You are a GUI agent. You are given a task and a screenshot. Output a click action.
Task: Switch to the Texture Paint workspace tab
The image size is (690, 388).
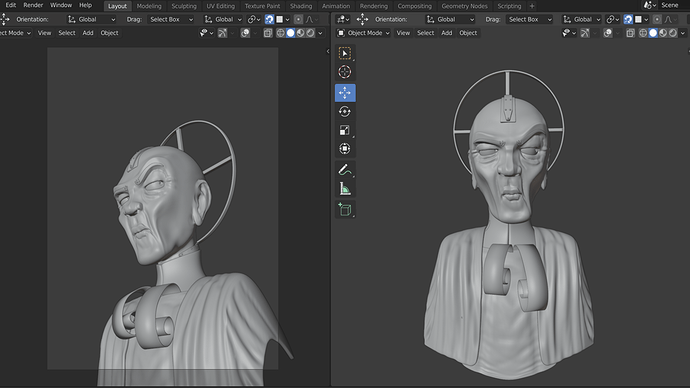click(262, 6)
